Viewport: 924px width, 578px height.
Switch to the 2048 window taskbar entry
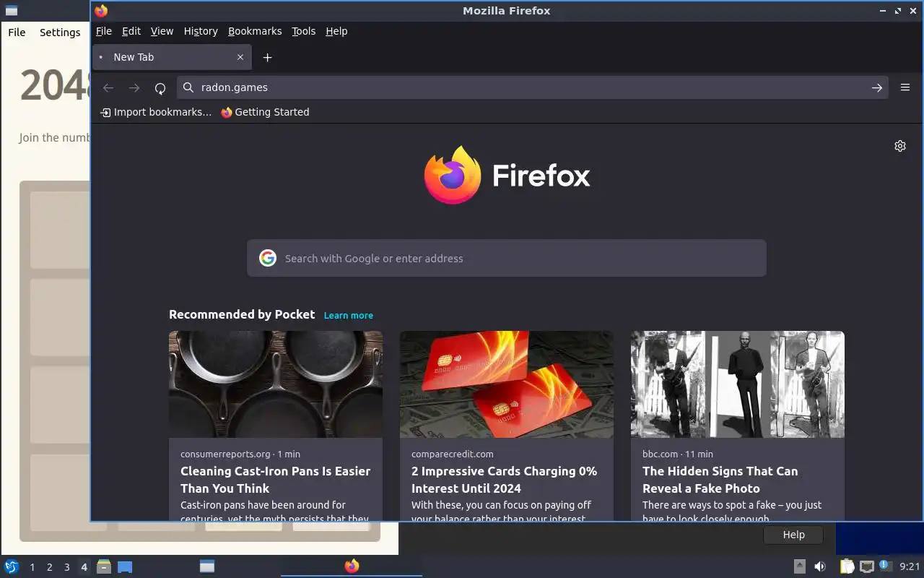point(207,566)
